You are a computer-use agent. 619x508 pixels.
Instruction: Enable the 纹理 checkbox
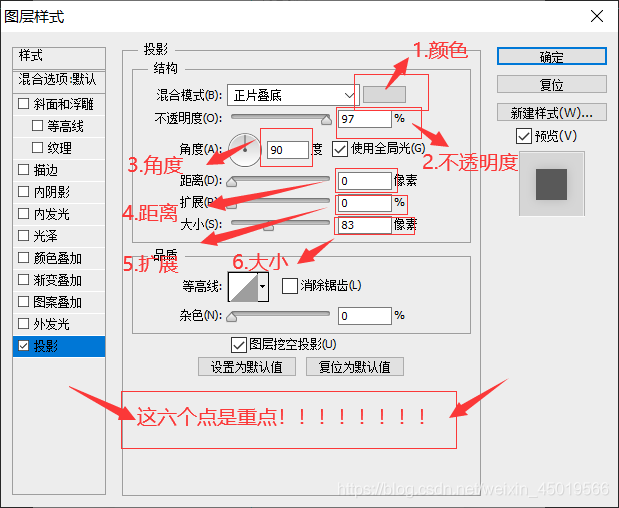pyautogui.click(x=37, y=148)
